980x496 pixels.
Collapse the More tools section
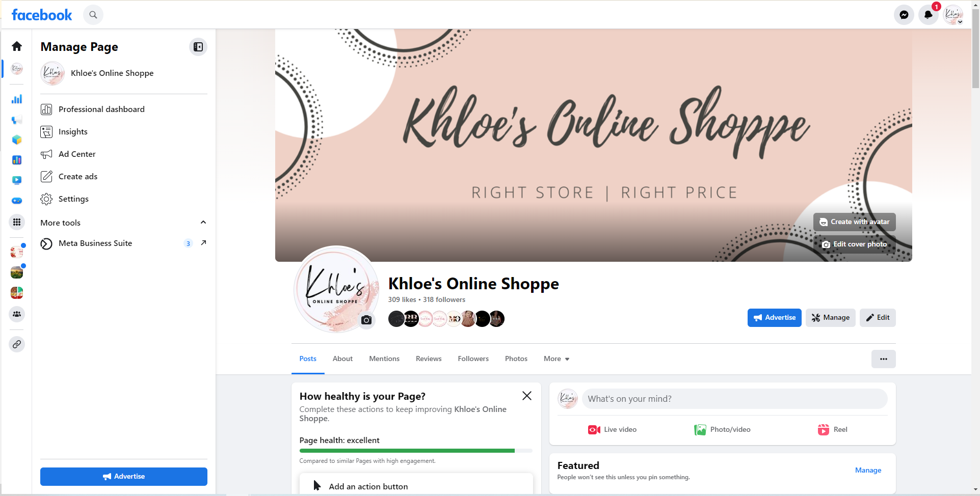coord(203,223)
